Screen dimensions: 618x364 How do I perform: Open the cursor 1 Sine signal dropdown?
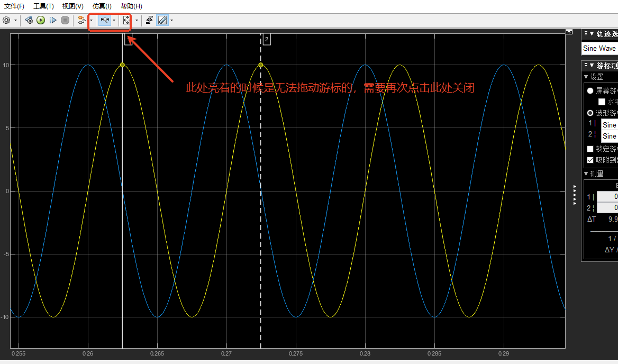point(610,124)
